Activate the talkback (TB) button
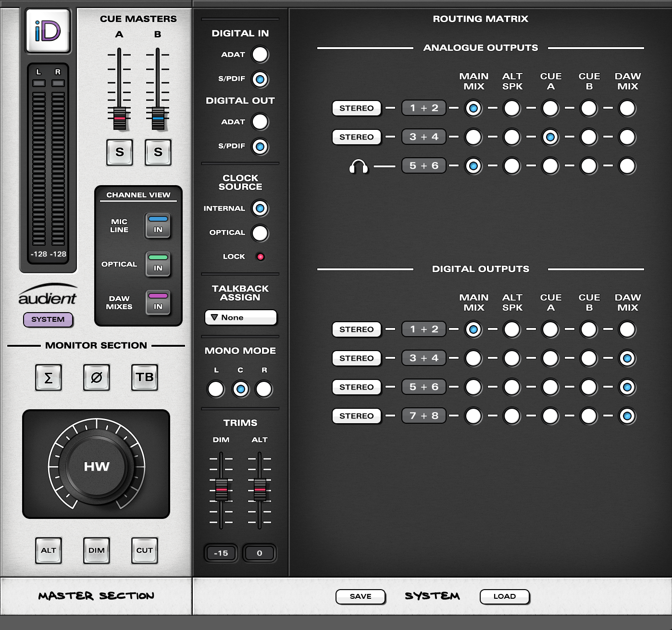Image resolution: width=672 pixels, height=630 pixels. point(145,378)
